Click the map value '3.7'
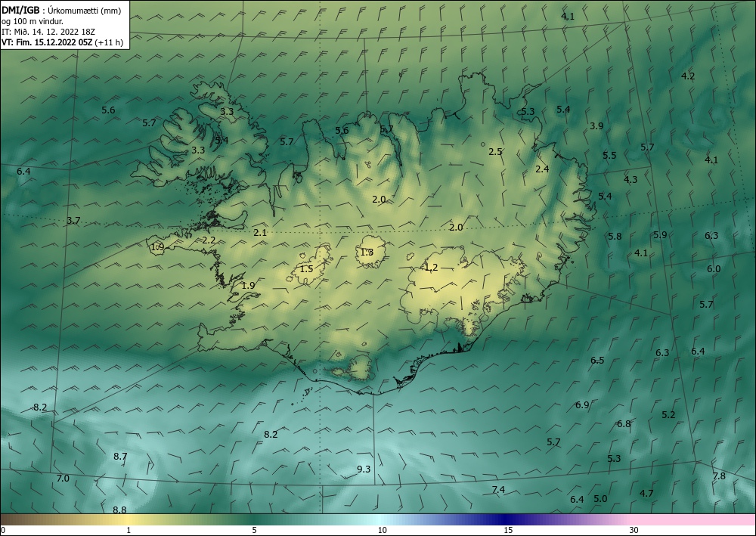Image resolution: width=756 pixels, height=536 pixels. pos(73,220)
